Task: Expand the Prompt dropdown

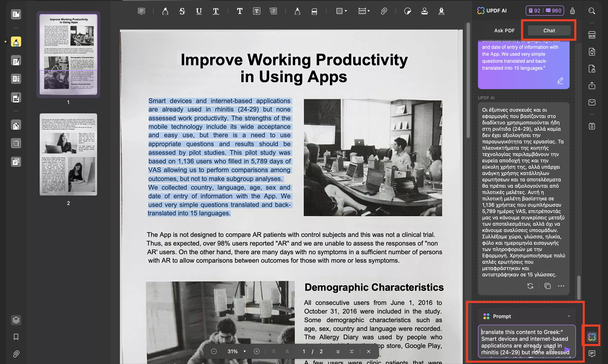Action: (x=569, y=316)
